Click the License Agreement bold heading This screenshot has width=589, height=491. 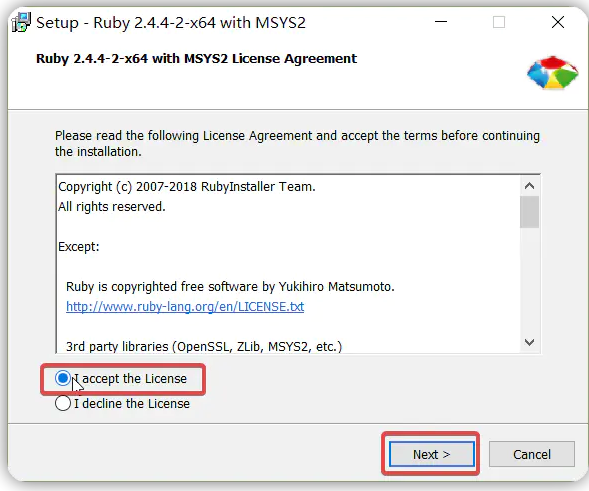(196, 59)
